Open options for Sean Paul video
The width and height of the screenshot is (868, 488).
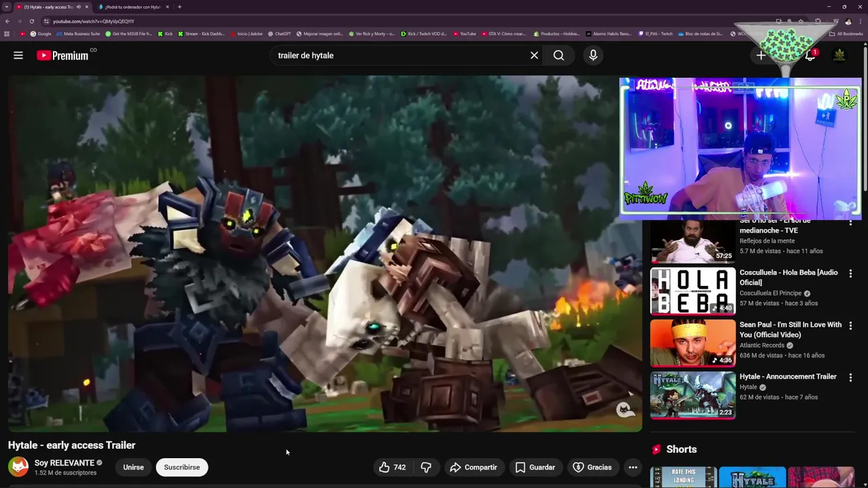tap(850, 325)
